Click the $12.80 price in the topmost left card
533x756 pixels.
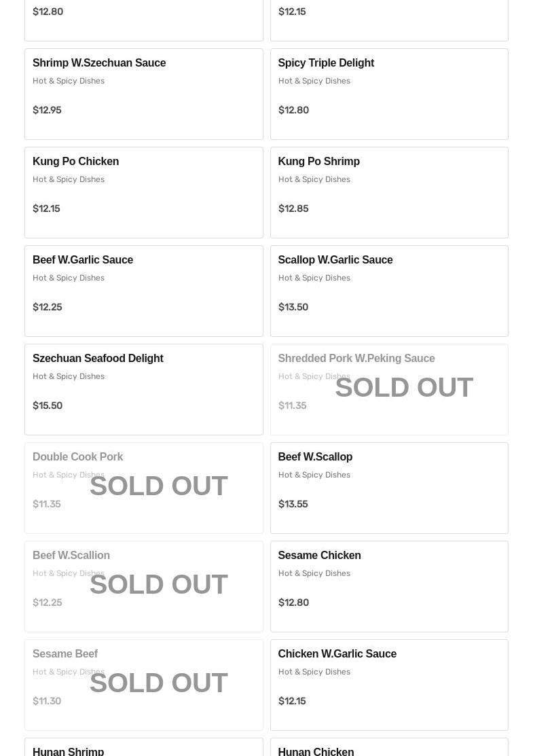[48, 12]
